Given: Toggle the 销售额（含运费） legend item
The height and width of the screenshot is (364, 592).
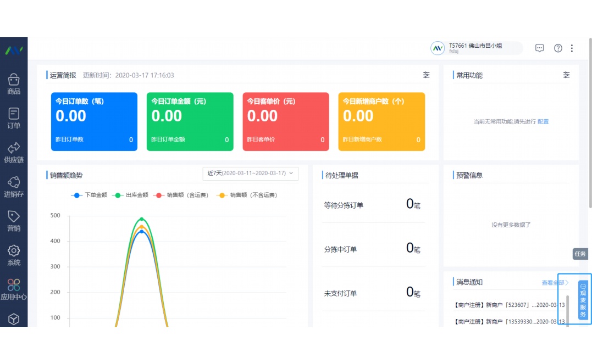Looking at the screenshot, I should click(x=187, y=195).
